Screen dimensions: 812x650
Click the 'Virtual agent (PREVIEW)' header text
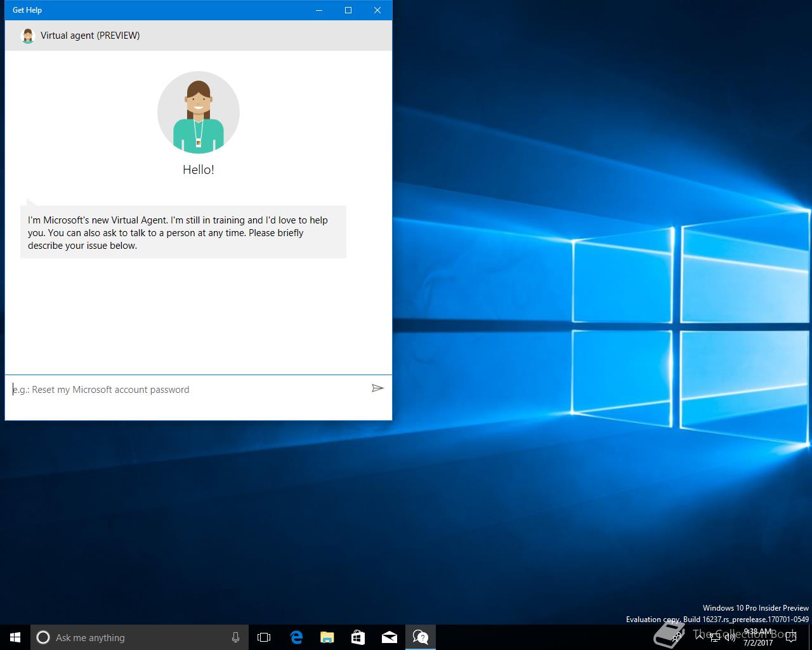pyautogui.click(x=90, y=36)
